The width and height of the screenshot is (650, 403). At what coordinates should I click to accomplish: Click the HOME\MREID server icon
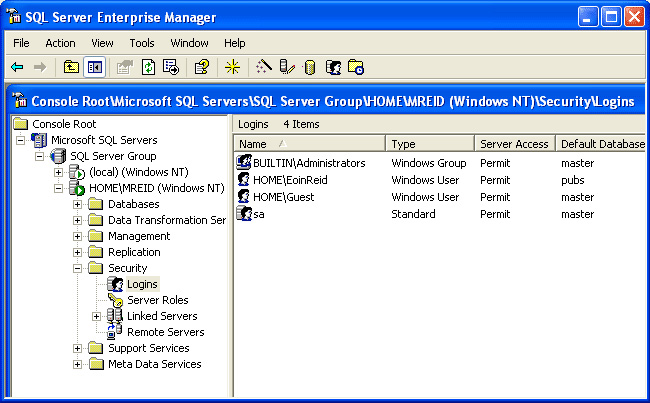click(77, 188)
